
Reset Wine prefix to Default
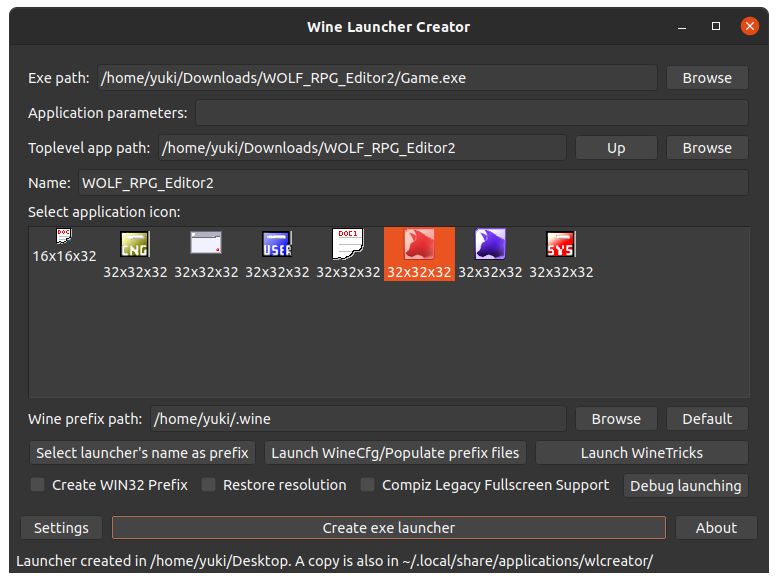tap(707, 419)
